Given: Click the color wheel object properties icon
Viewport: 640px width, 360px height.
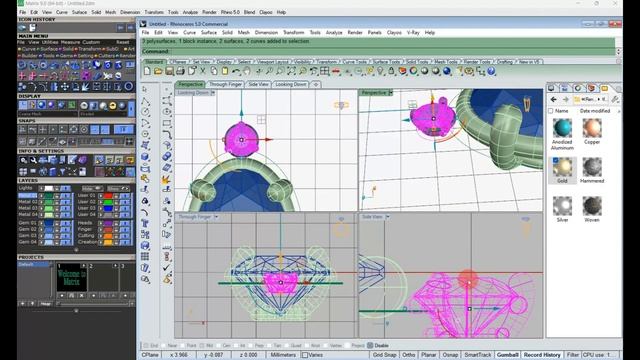Looking at the screenshot, I should click(413, 71).
